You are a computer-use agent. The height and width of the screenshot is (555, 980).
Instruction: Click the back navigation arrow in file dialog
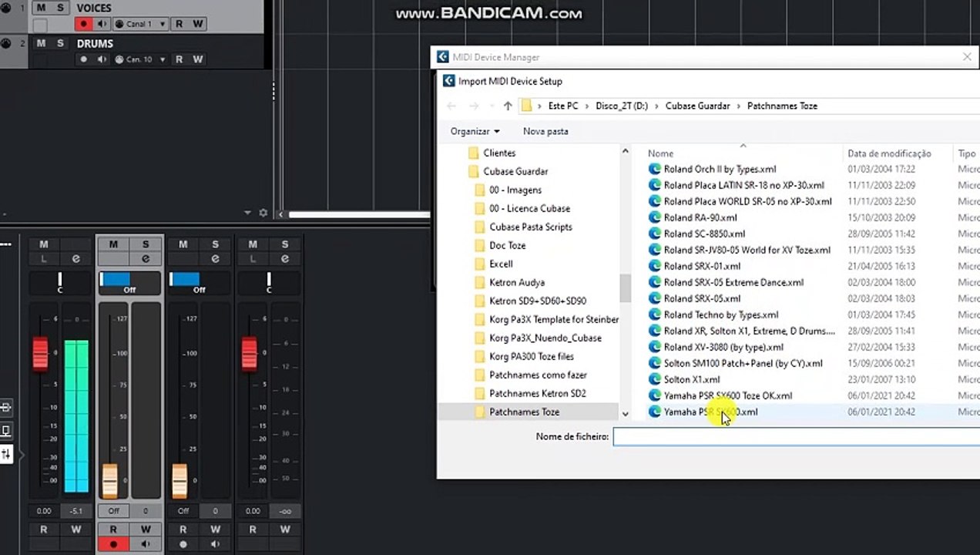(451, 106)
